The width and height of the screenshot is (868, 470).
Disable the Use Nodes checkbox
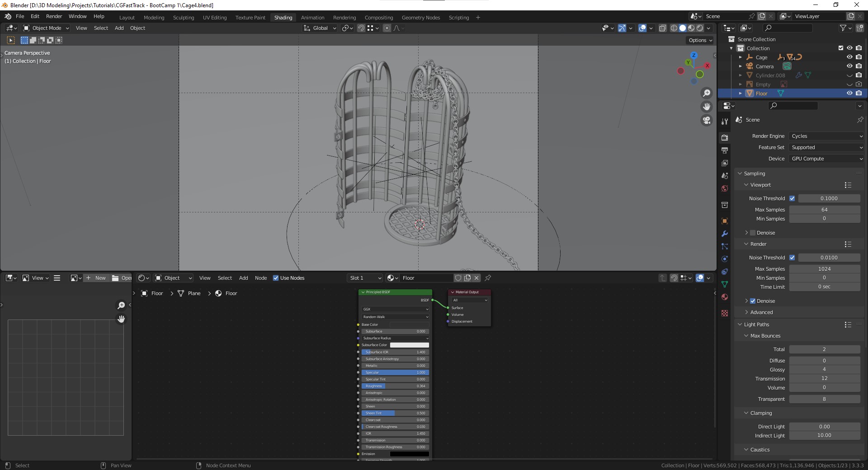276,278
